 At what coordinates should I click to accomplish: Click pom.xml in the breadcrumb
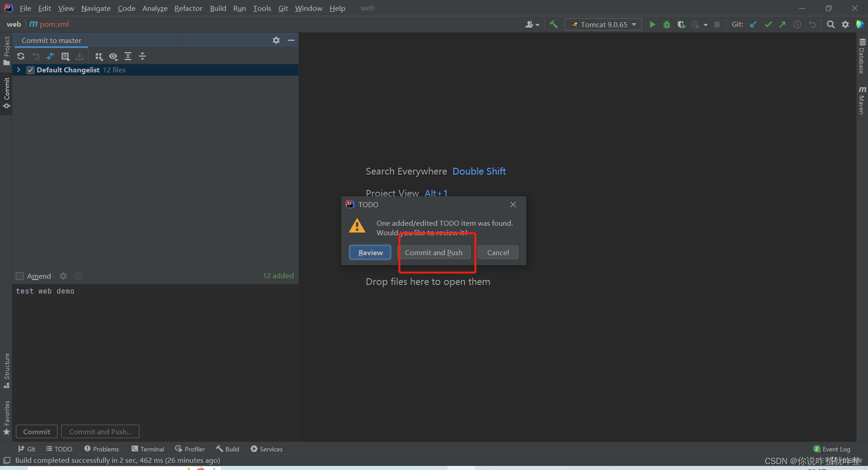49,24
